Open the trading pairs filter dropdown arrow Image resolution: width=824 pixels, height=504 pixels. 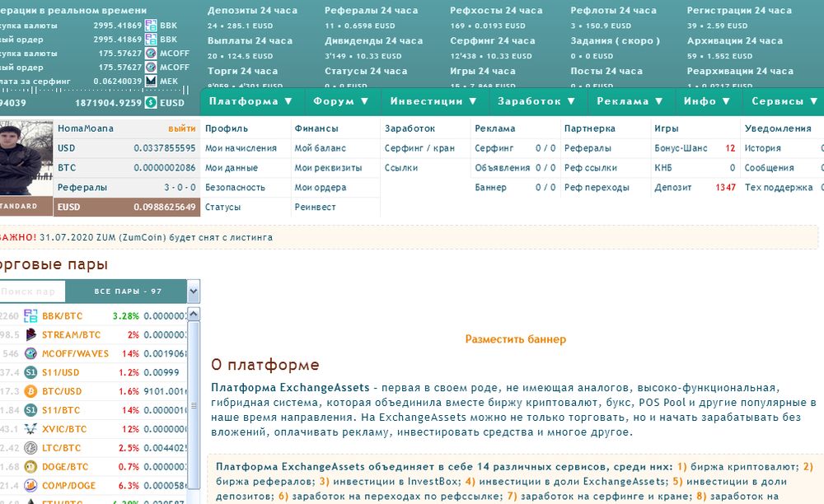point(194,291)
